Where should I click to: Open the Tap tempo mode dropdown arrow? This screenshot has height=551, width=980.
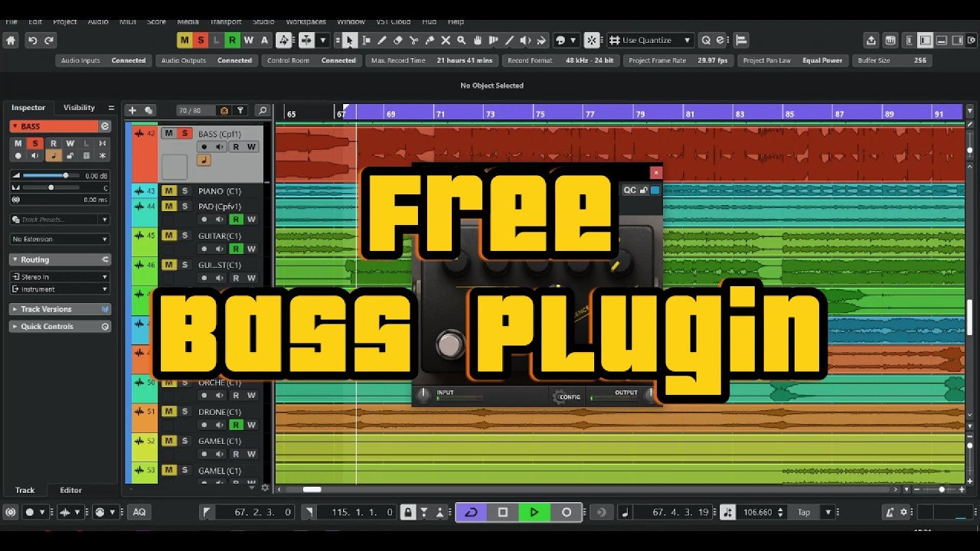point(828,513)
